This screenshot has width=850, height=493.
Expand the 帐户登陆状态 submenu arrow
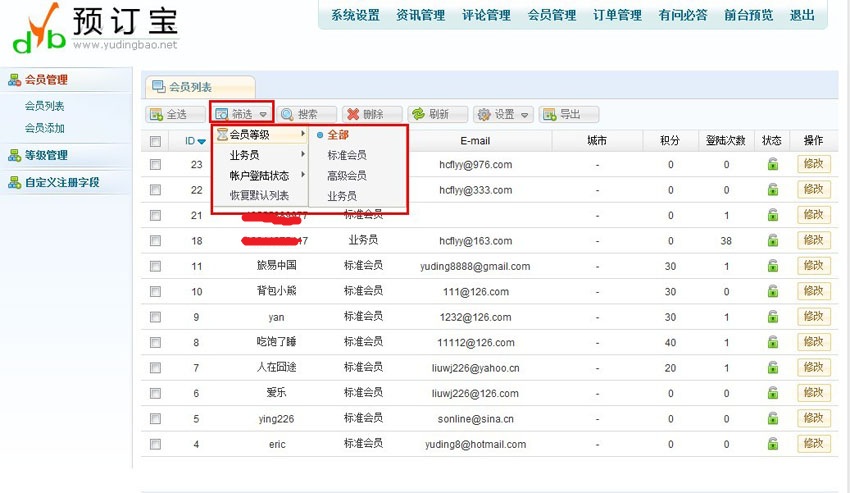[x=303, y=175]
